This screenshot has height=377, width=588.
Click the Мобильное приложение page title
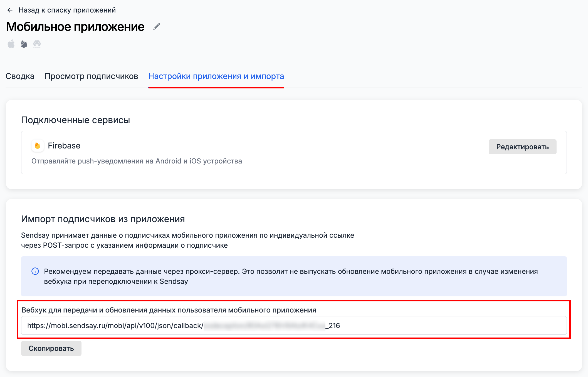coord(75,27)
